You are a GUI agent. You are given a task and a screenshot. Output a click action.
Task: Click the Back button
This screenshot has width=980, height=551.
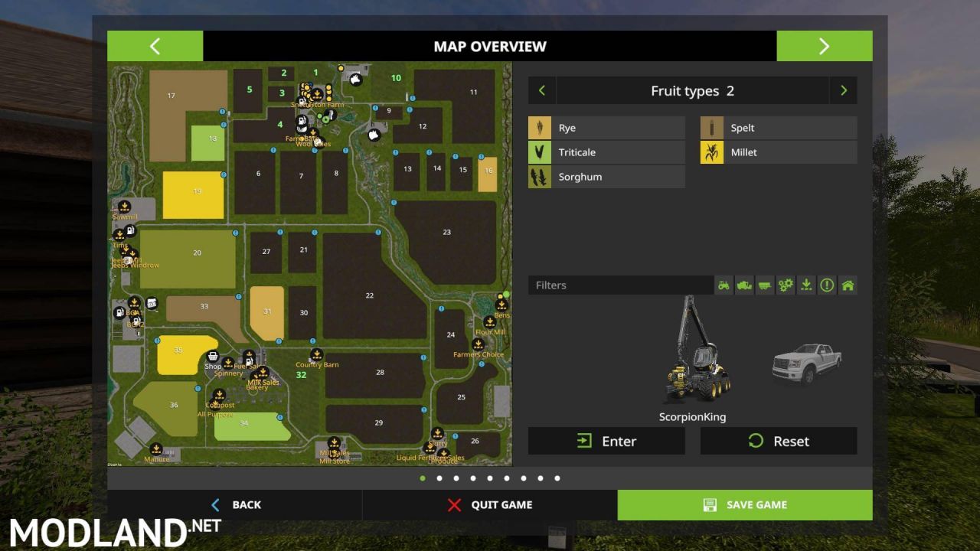click(235, 504)
